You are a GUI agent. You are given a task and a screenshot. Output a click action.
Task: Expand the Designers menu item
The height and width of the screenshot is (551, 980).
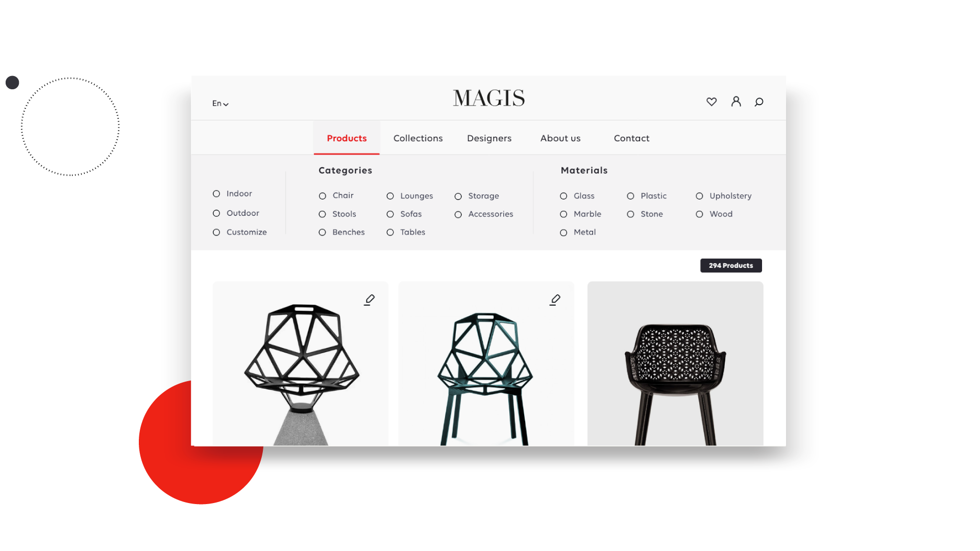[x=488, y=137]
